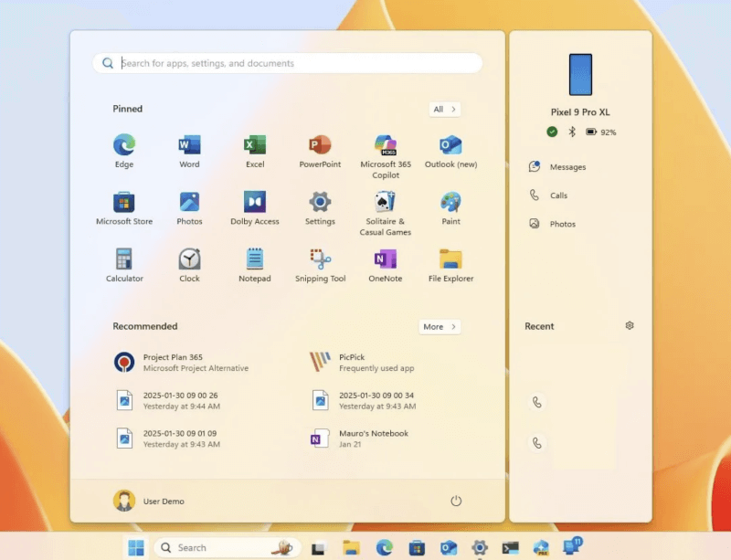Show More recommended items

[440, 327]
